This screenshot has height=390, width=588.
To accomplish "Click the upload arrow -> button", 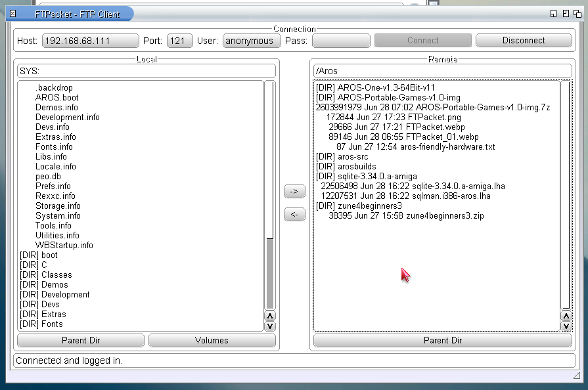I will 294,192.
